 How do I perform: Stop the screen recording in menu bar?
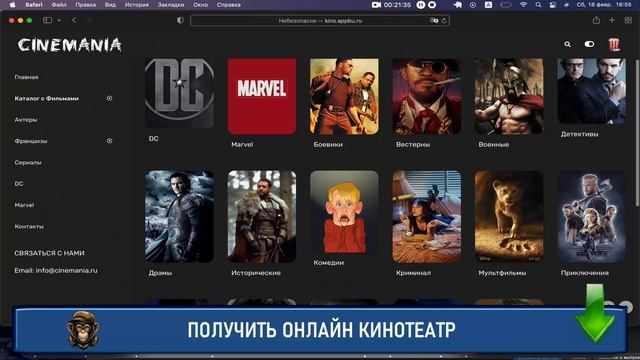432,5
